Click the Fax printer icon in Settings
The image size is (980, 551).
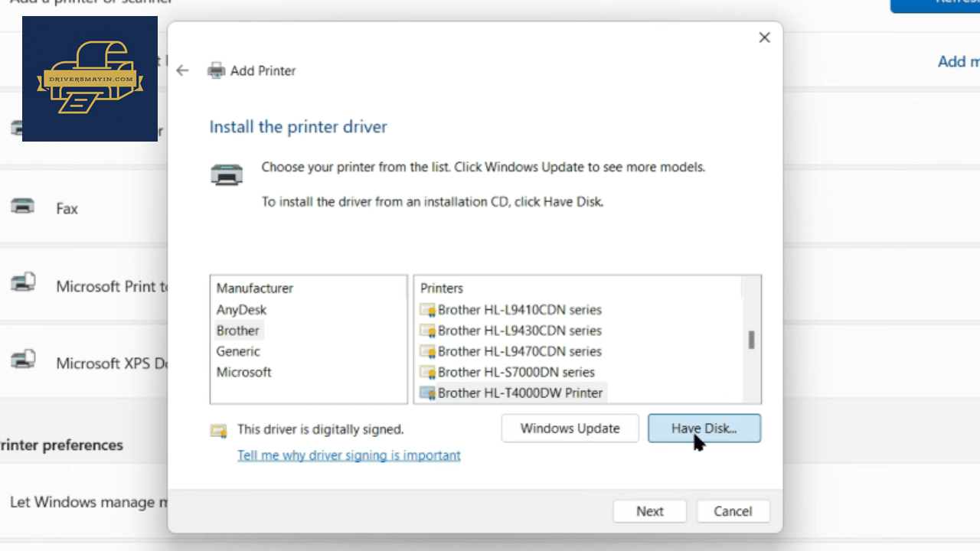(22, 207)
